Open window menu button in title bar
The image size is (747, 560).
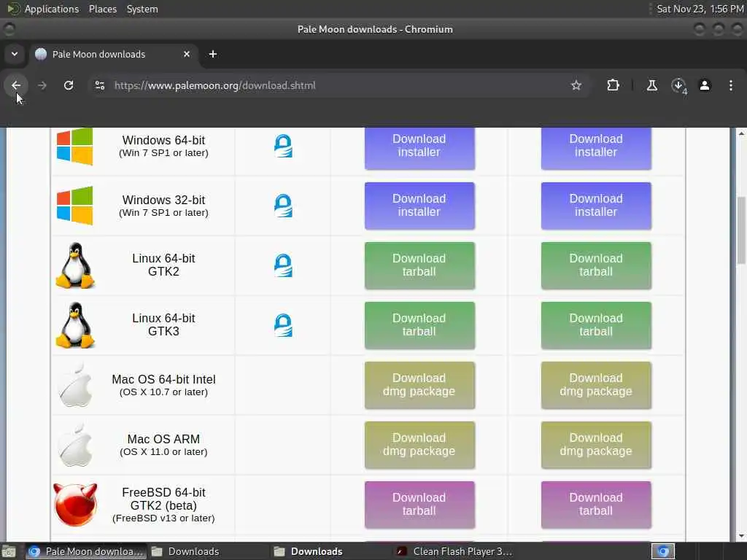click(9, 29)
